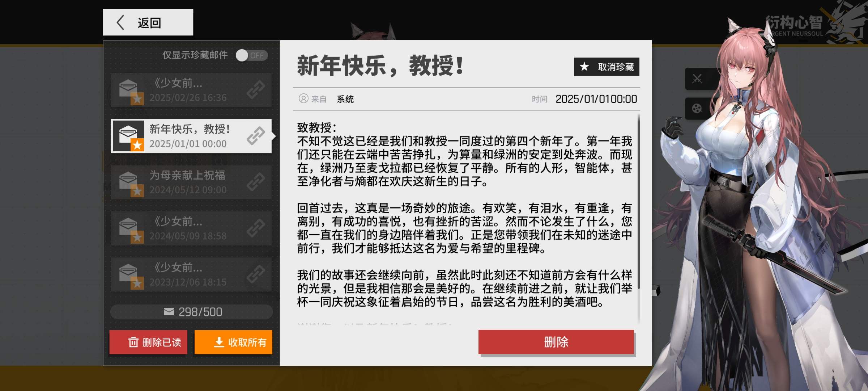Go back using the 返回 button
This screenshot has width=868, height=391.
click(x=148, y=22)
